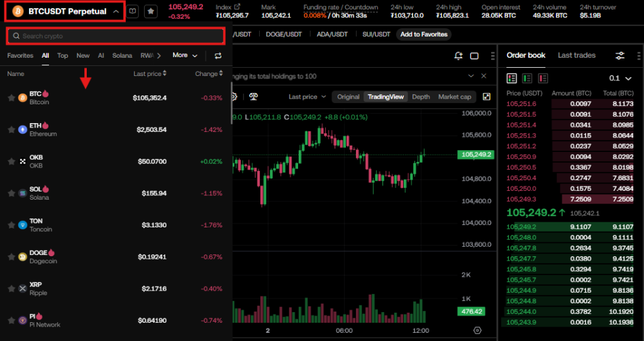644x341 pixels.
Task: Focus the Search crypto field
Action: tap(115, 36)
